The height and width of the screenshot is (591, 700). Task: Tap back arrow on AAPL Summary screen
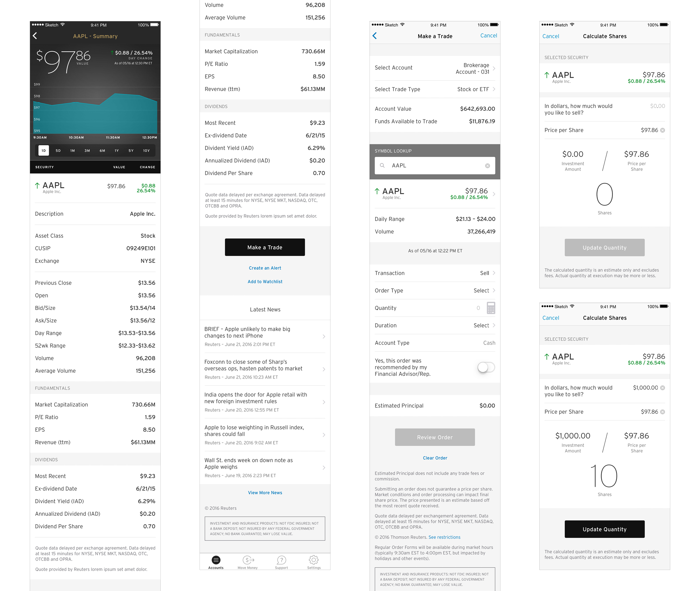[x=35, y=36]
